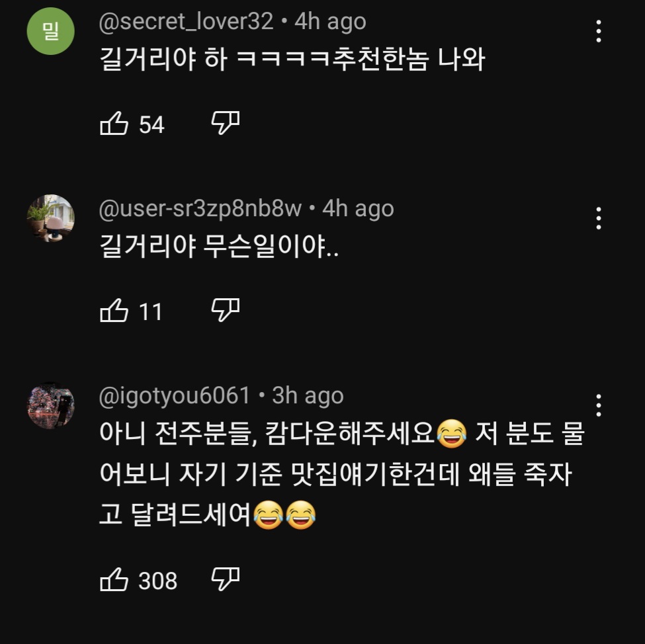645x644 pixels.
Task: Visit the @secret_lover32 channel via username
Action: pos(186,21)
